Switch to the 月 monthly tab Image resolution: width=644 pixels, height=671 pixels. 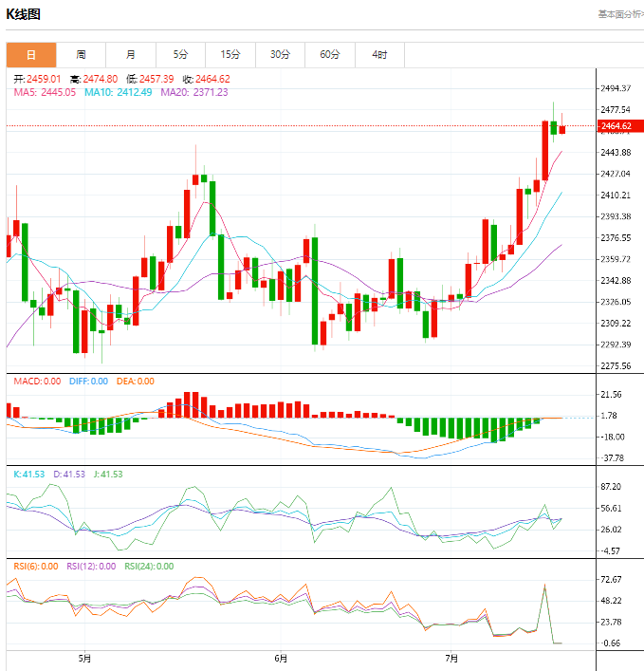coord(131,55)
